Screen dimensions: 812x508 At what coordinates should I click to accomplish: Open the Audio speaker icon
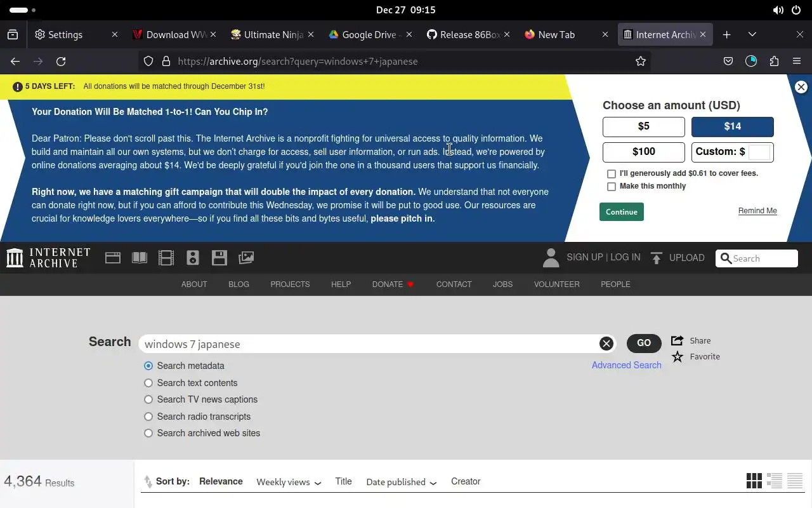[193, 258]
